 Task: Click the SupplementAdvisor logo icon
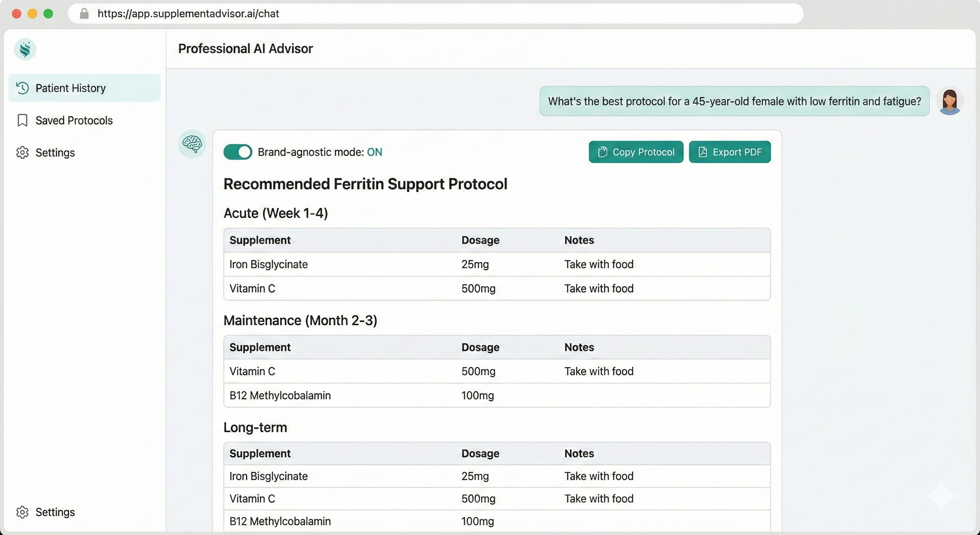click(x=25, y=49)
